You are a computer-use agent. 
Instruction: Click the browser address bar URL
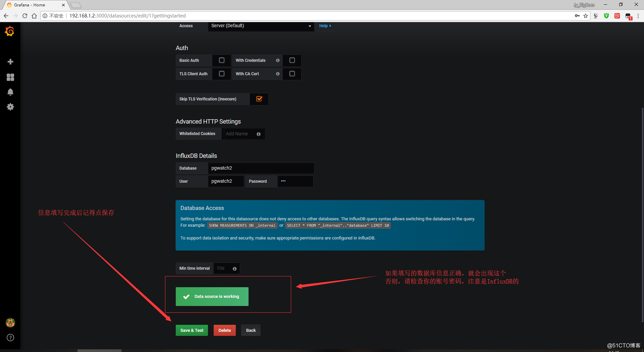pos(127,16)
